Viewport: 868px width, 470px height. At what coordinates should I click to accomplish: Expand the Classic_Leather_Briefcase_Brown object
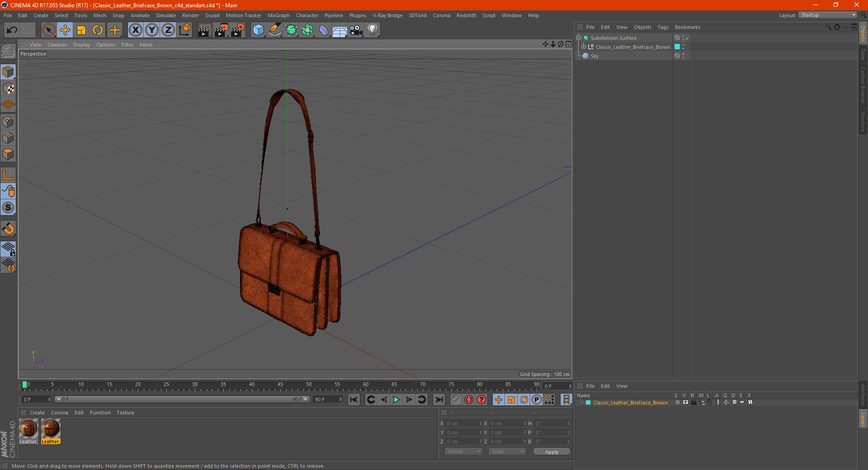point(583,47)
